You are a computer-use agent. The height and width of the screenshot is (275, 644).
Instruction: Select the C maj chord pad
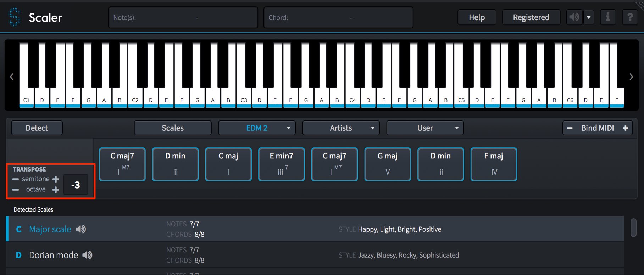click(228, 164)
